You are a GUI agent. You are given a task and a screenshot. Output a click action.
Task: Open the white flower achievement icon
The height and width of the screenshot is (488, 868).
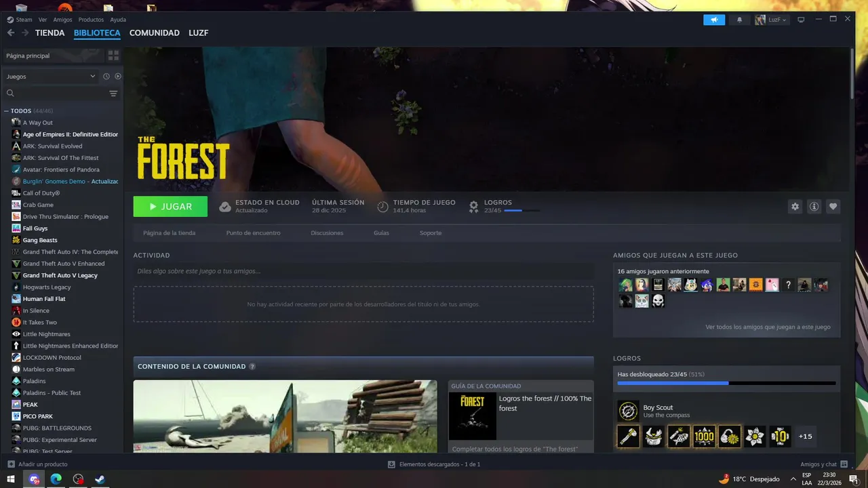(x=755, y=436)
